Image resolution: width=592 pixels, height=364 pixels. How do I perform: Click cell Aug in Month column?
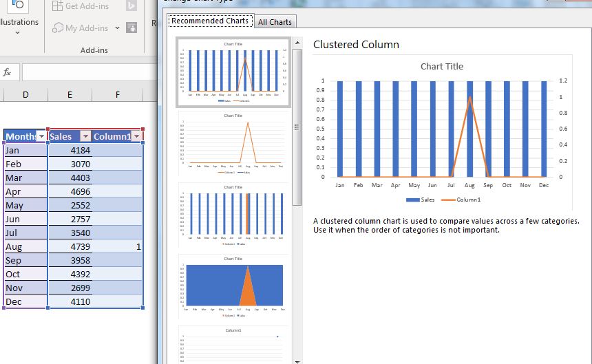click(x=25, y=247)
